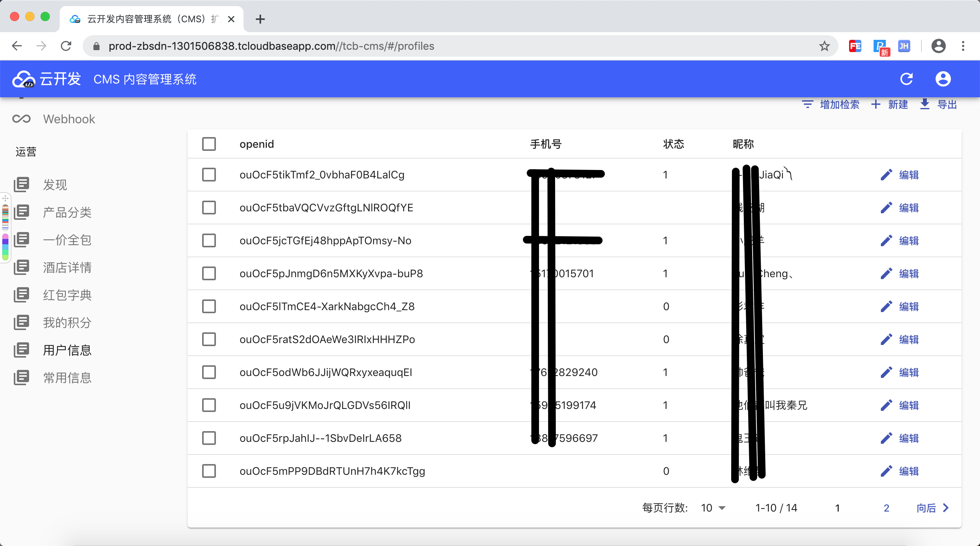This screenshot has width=980, height=546.
Task: Select the checkbox for ouOcF5mPP9DBdRTUnH7h4K7kcTgg
Action: [209, 471]
